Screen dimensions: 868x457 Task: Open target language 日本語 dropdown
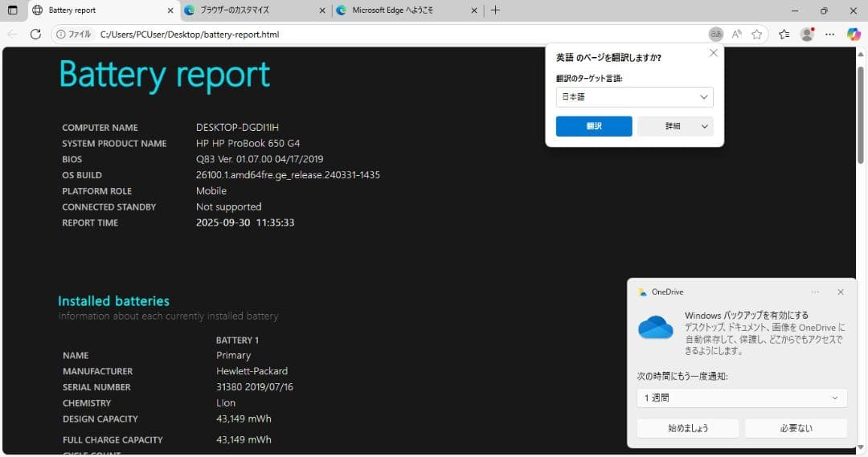(x=634, y=97)
